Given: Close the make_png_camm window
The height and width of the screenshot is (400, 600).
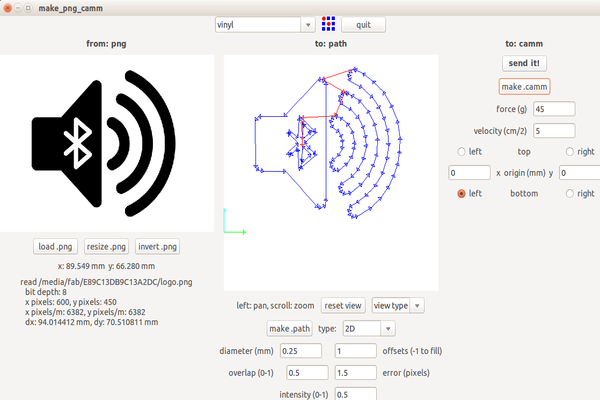Looking at the screenshot, I should (7, 8).
